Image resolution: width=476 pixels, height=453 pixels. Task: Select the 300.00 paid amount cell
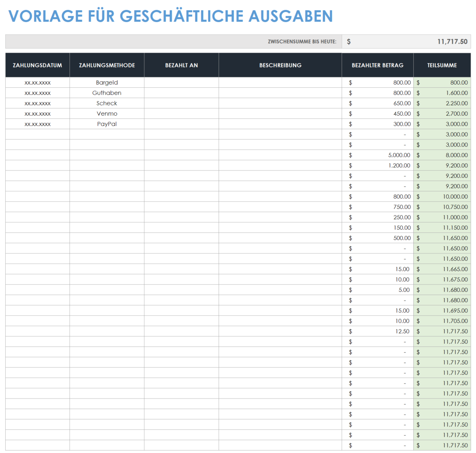[378, 124]
